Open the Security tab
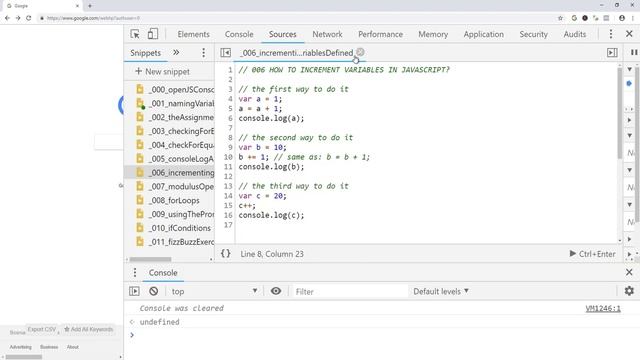 point(533,34)
